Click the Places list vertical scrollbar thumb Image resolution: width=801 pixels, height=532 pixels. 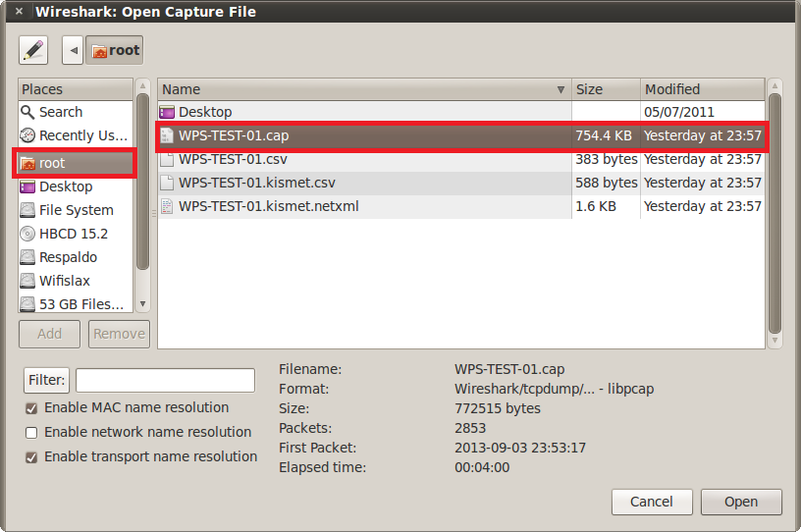[143, 182]
